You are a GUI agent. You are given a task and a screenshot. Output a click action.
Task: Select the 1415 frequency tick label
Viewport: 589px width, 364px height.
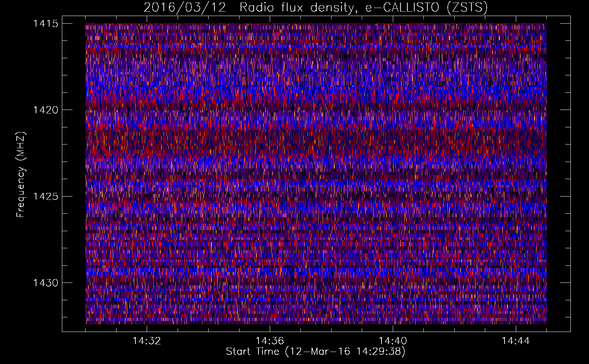click(46, 24)
